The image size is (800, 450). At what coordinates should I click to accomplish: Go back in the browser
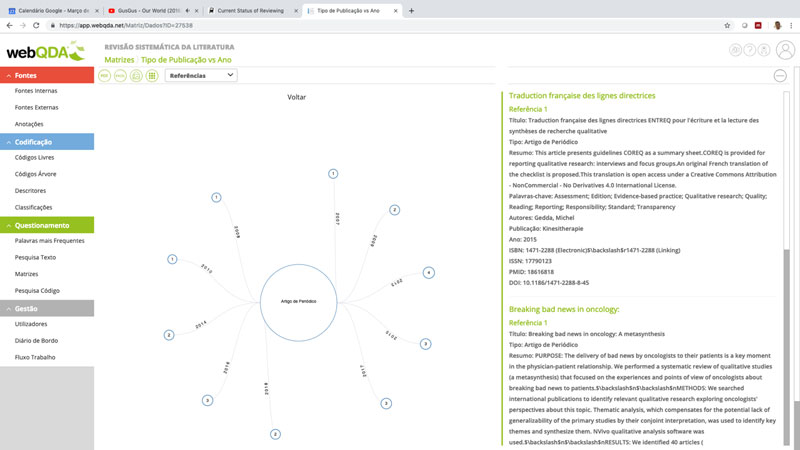(x=9, y=26)
